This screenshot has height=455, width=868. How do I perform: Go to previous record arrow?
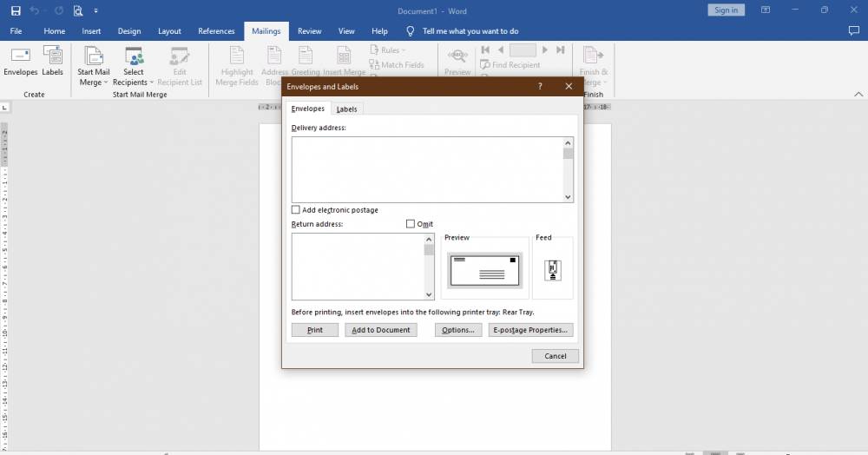[x=501, y=49]
